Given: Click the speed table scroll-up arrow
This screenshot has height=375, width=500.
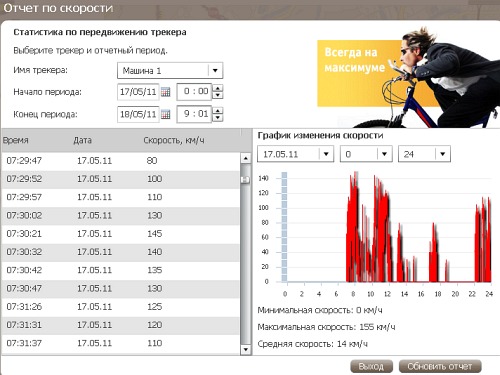Looking at the screenshot, I should (x=246, y=158).
